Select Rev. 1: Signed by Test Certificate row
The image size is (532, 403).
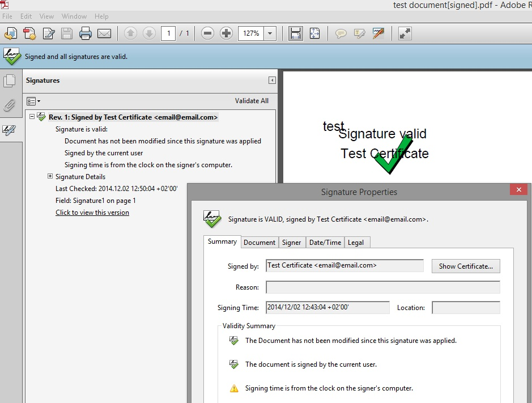coord(133,117)
